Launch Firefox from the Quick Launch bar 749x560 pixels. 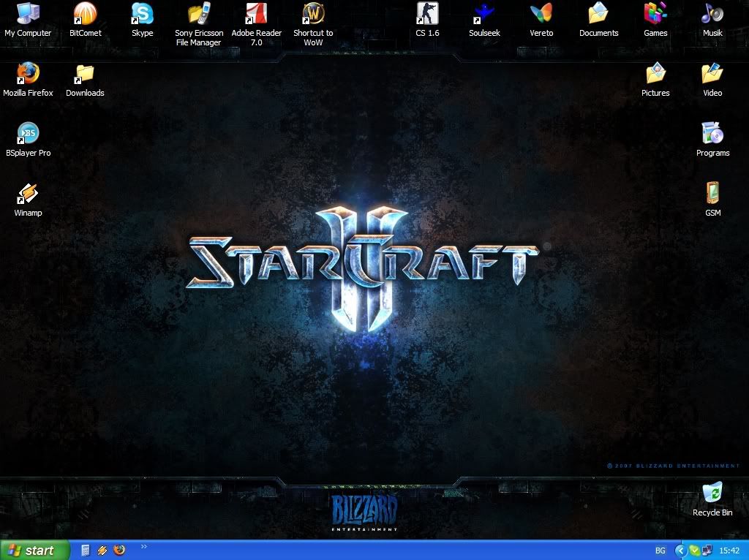[x=119, y=550]
